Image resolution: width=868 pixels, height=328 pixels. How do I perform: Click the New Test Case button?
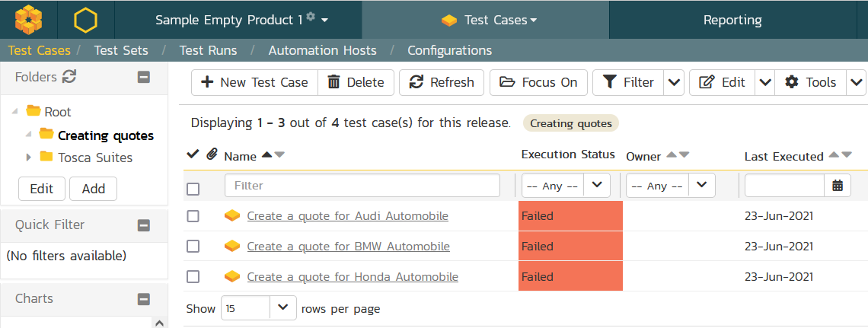[x=254, y=82]
